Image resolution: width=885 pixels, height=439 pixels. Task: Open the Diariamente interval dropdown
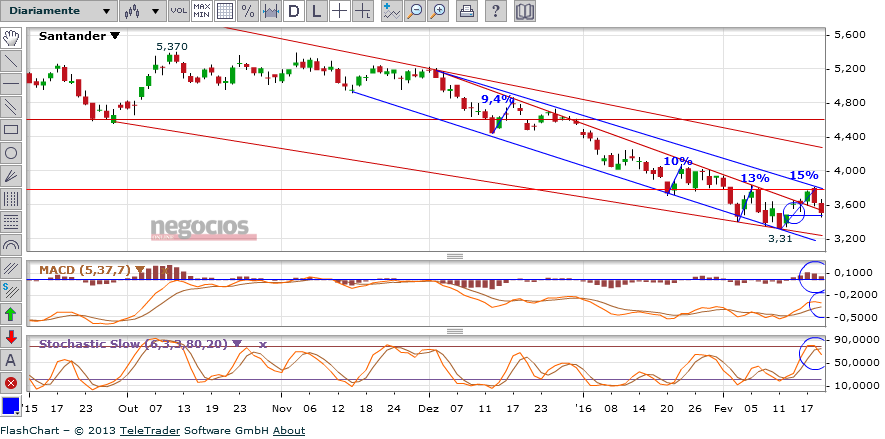point(59,11)
